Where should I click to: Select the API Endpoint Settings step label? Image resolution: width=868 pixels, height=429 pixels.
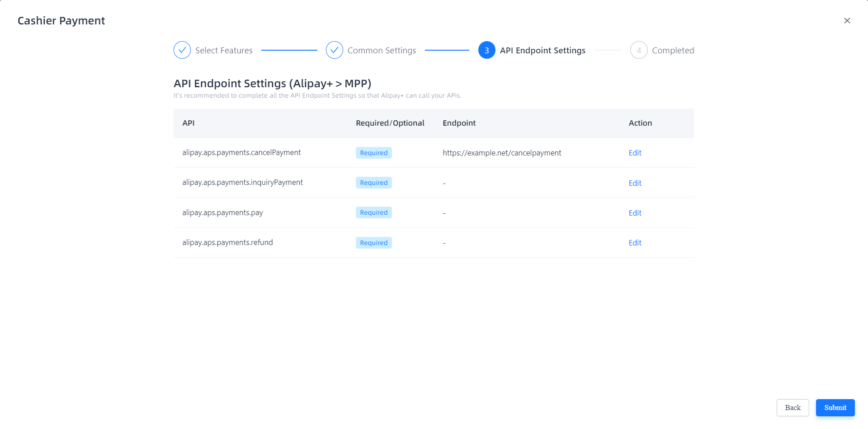coord(542,51)
